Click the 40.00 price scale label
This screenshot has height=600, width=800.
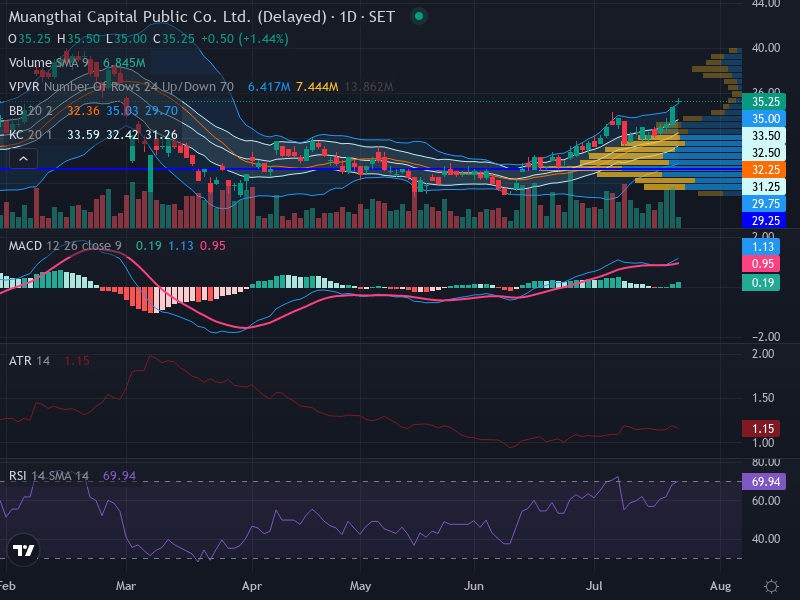pos(766,48)
